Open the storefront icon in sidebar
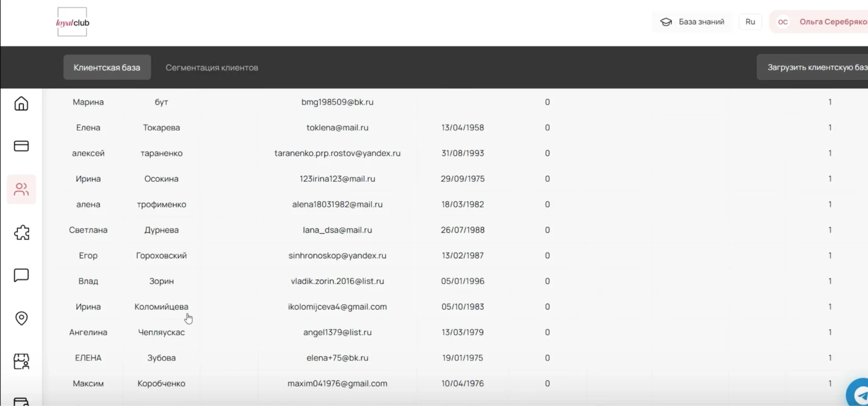This screenshot has height=406, width=868. click(21, 361)
